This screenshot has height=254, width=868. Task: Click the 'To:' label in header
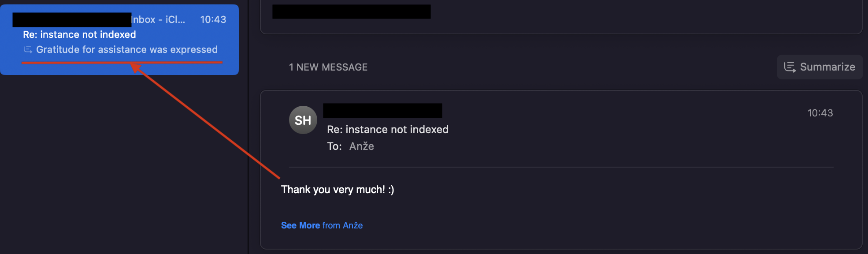(334, 146)
